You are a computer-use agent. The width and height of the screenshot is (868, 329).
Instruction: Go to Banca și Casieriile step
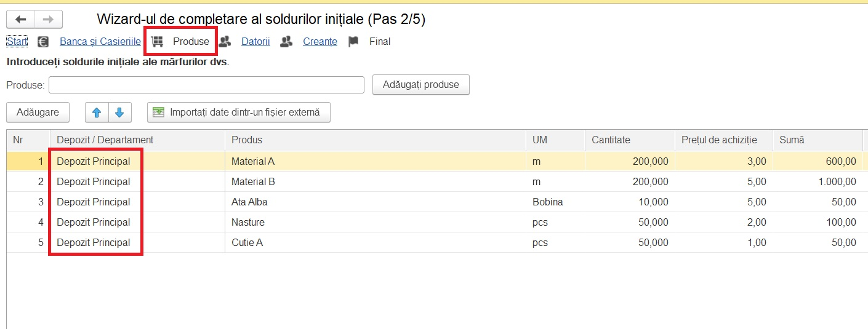point(100,42)
